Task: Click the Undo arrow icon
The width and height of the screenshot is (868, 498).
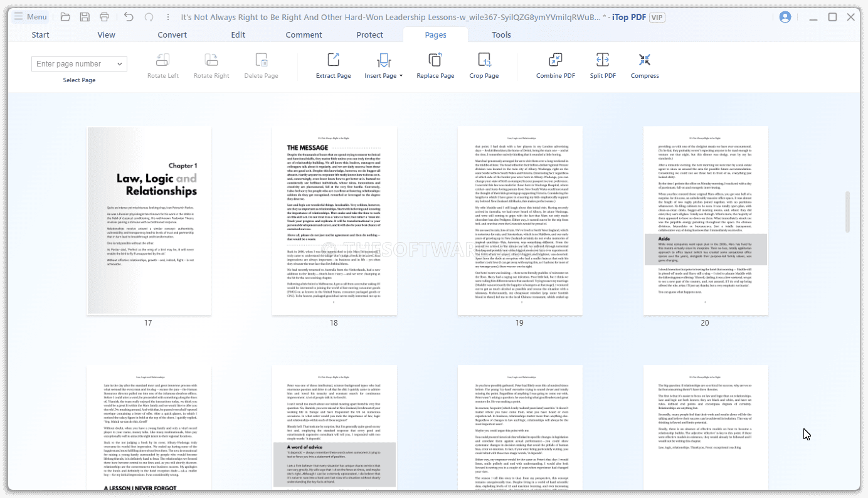Action: point(129,17)
